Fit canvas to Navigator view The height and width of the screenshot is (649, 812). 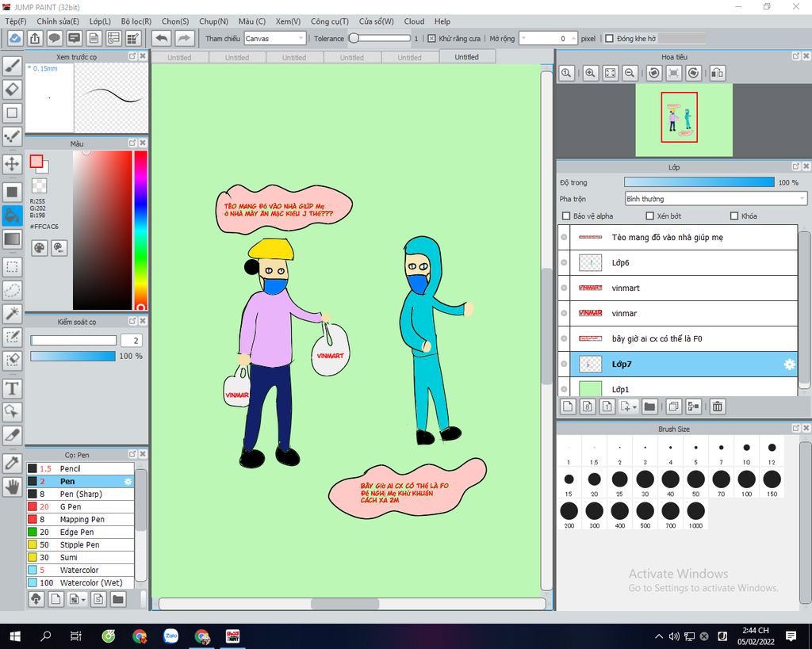(611, 73)
